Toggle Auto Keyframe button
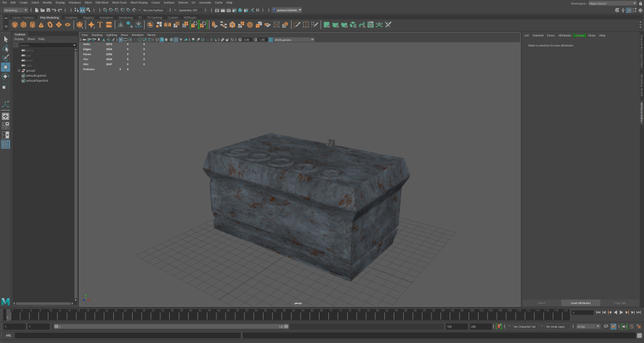This screenshot has width=644, height=343. [x=498, y=327]
